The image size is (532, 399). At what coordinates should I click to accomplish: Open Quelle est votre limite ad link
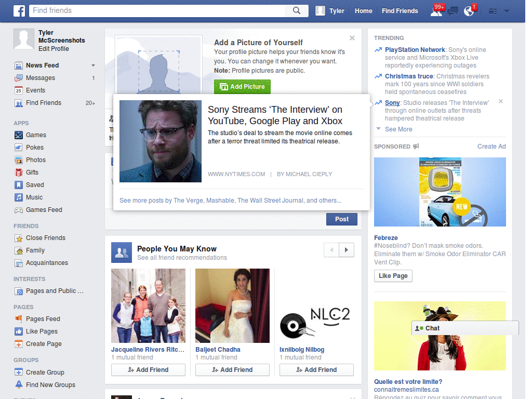pos(408,382)
